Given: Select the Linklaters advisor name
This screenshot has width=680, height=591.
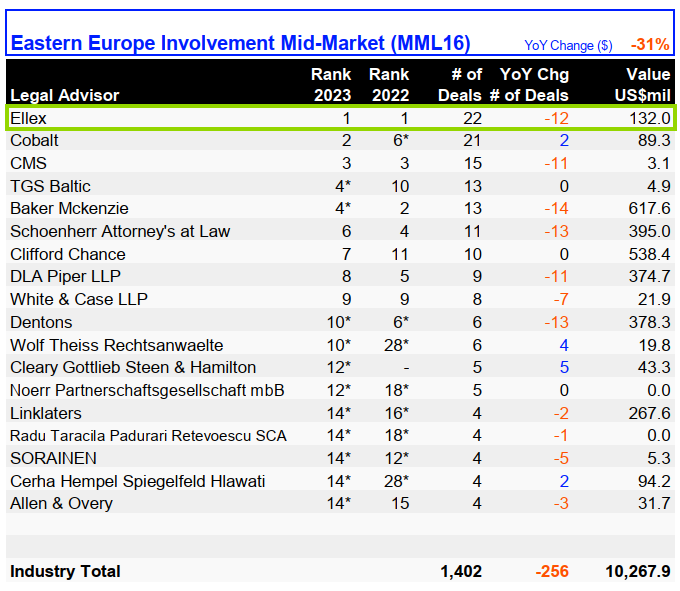Looking at the screenshot, I should tap(46, 414).
